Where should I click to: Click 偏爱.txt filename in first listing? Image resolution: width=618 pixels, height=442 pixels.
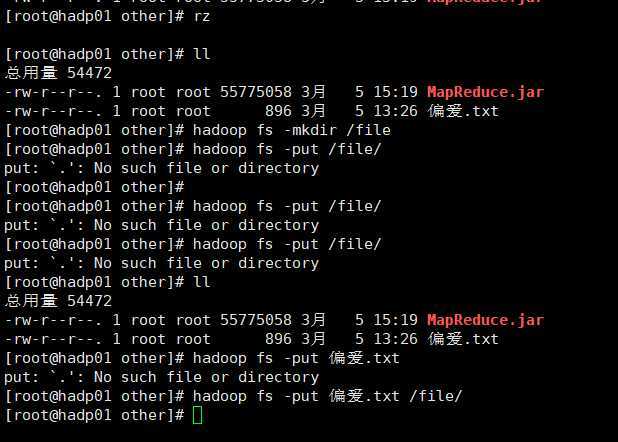pyautogui.click(x=463, y=111)
